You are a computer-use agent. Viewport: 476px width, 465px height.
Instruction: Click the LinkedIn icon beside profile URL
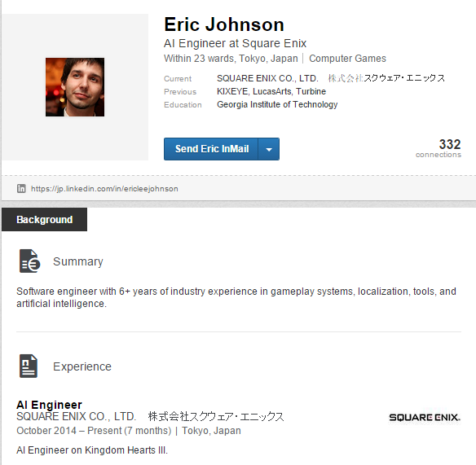21,188
